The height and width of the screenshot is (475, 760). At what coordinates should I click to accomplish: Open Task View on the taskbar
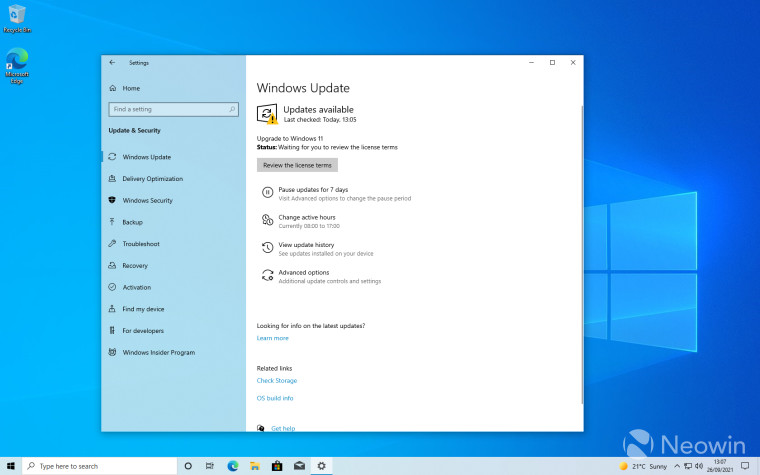point(210,466)
